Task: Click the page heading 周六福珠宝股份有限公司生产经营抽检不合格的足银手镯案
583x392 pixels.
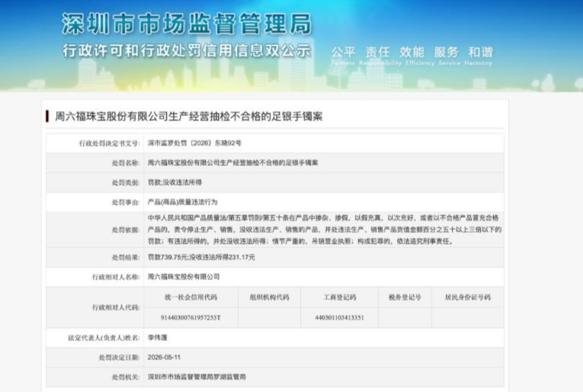Action: point(188,116)
